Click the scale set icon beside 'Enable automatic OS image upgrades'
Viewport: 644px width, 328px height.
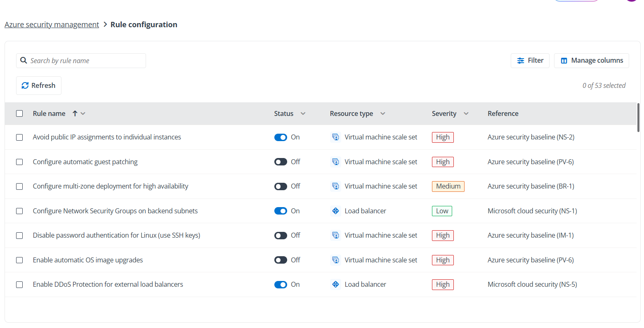335,260
